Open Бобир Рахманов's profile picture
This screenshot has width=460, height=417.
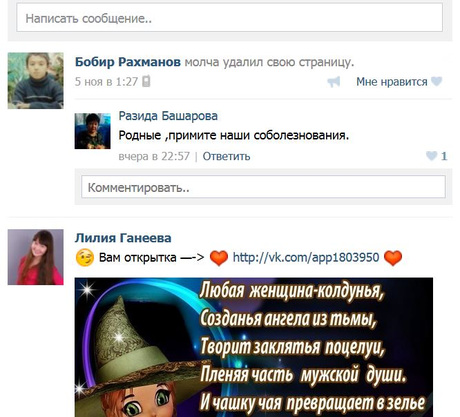click(36, 81)
